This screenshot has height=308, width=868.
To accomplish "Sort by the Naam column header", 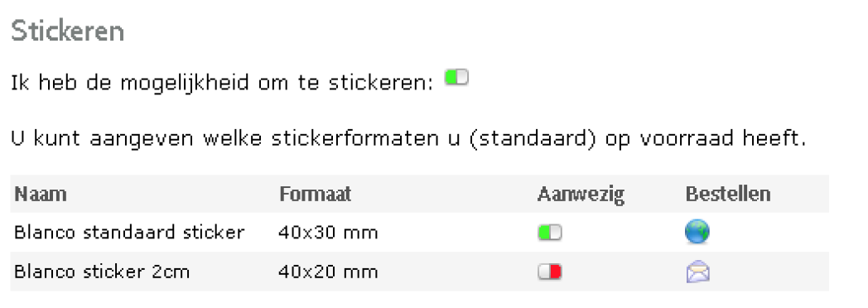I will point(41,194).
